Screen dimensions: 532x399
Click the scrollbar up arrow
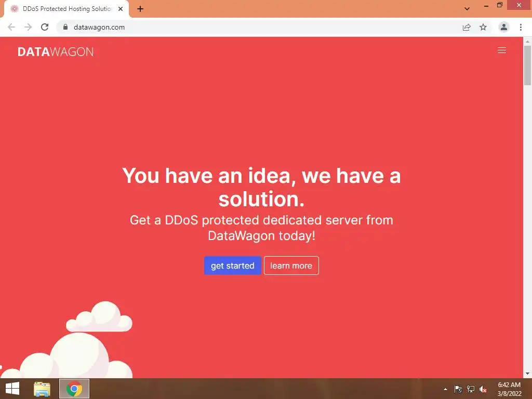pyautogui.click(x=527, y=41)
